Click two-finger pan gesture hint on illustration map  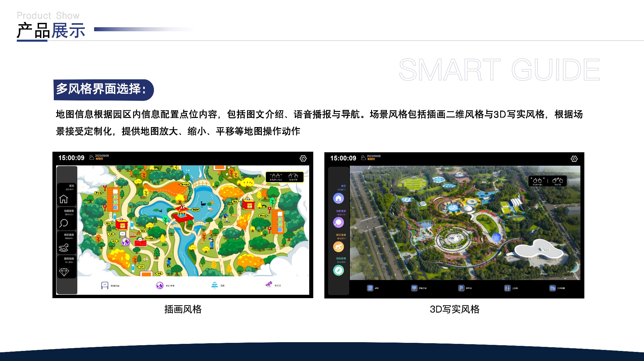[x=293, y=177]
